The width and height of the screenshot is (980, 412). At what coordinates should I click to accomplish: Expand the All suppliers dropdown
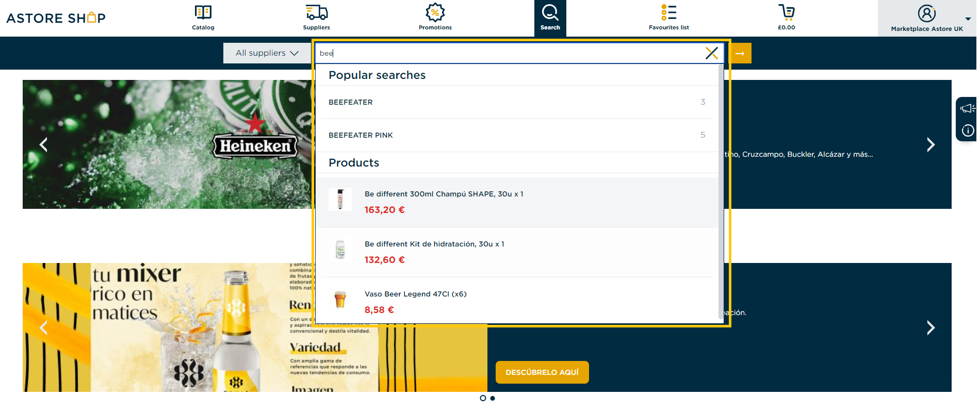tap(267, 53)
